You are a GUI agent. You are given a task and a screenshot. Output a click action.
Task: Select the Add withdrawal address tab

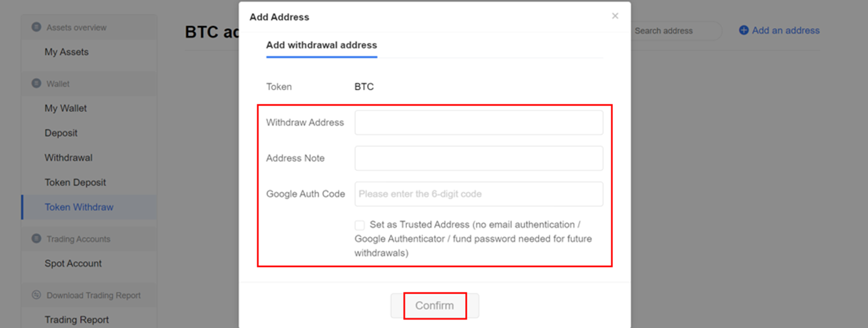(322, 45)
